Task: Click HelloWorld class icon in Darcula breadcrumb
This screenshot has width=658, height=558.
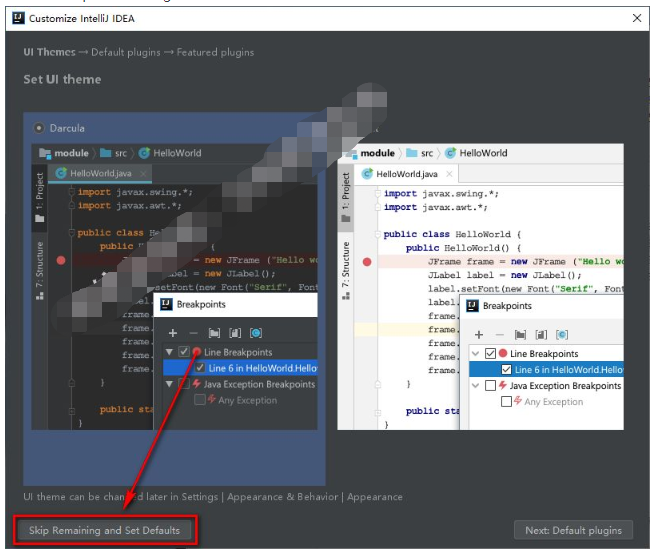Action: pos(144,153)
